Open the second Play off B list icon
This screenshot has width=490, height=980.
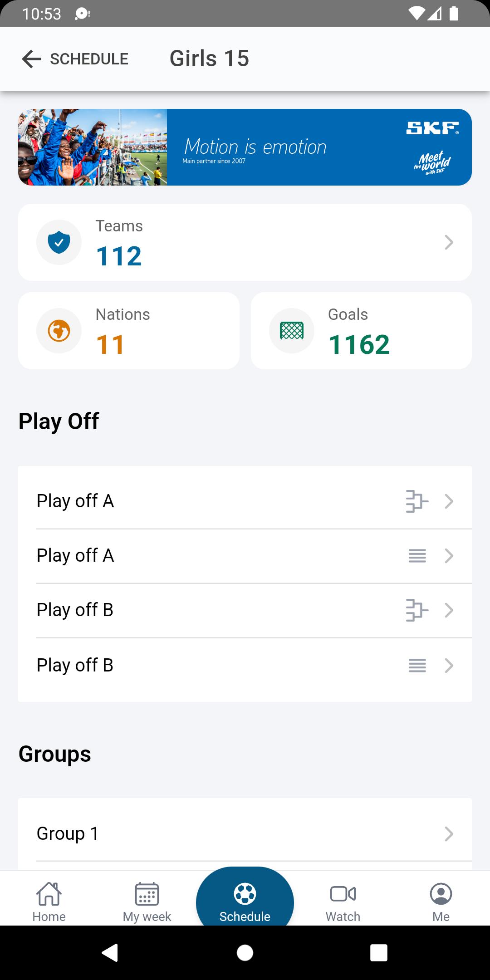417,666
